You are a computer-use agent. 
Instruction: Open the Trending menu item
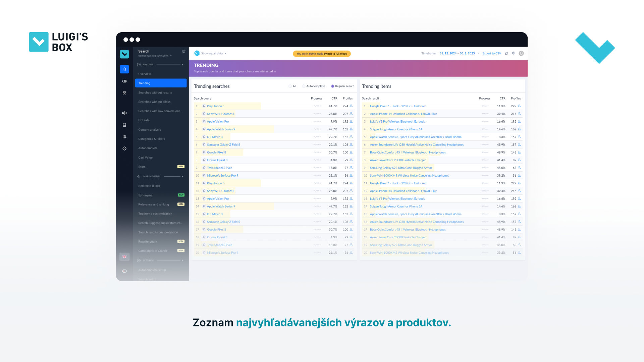(161, 83)
